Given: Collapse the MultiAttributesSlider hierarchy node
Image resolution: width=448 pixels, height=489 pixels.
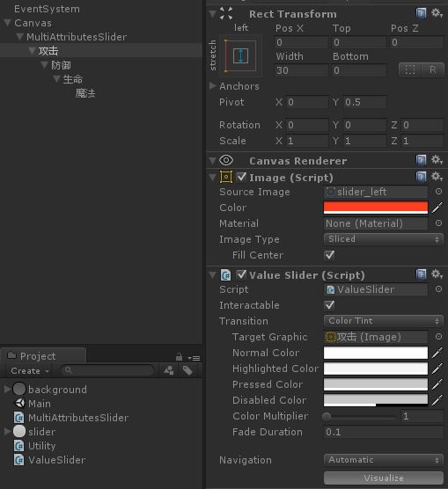Looking at the screenshot, I should pos(19,36).
